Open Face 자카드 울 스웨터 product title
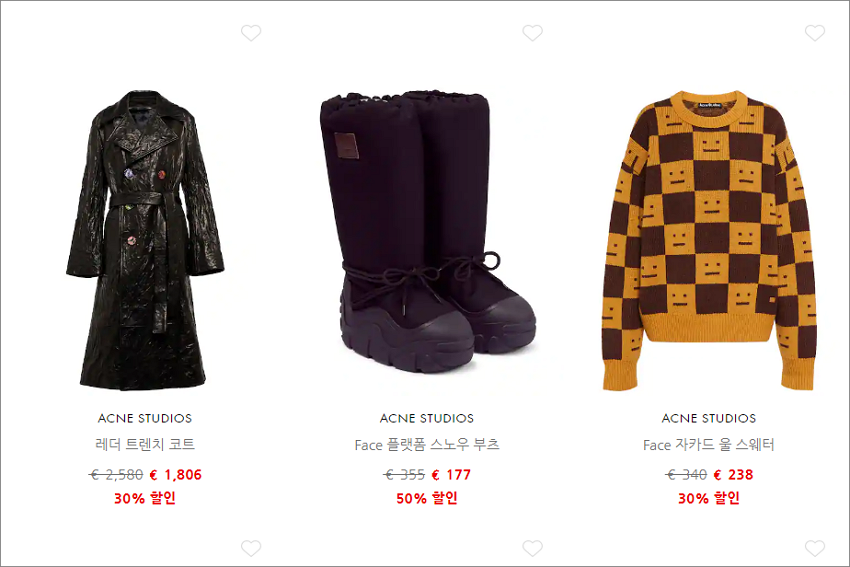Viewport: 850px width, 567px height. [x=709, y=444]
